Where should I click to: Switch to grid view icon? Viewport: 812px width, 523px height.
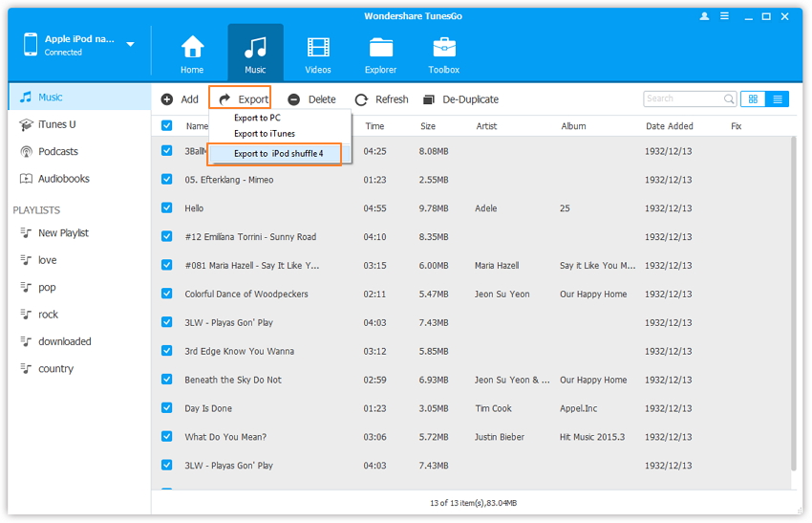(753, 98)
